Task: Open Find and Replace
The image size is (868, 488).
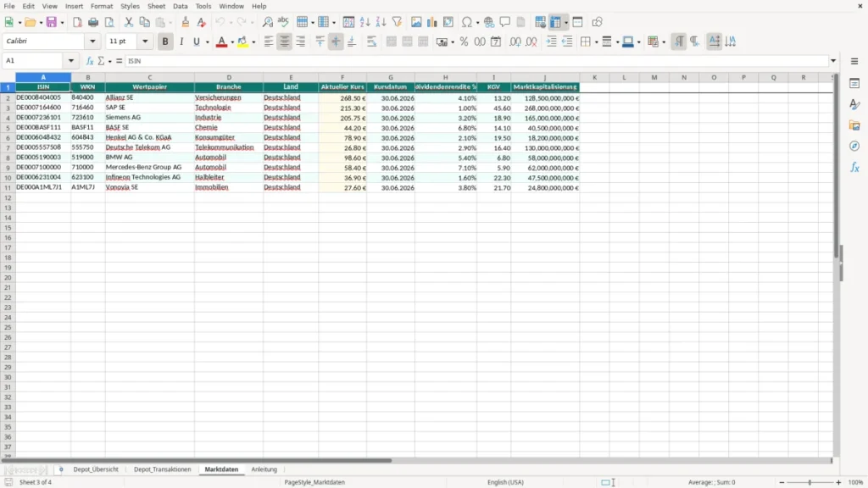Action: [267, 22]
